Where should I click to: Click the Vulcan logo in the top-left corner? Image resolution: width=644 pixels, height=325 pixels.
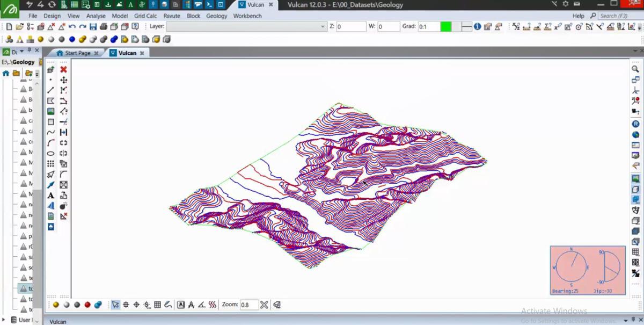[10, 9]
